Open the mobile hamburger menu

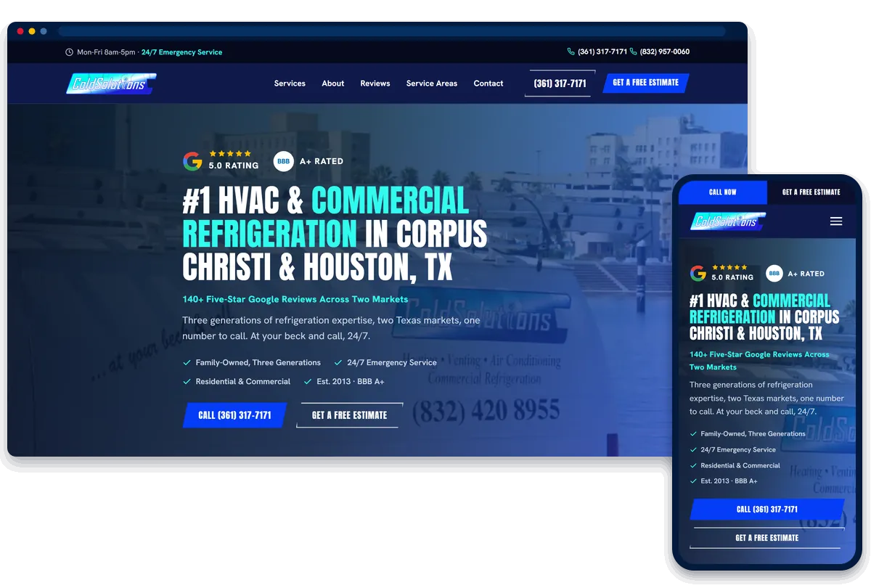pyautogui.click(x=836, y=221)
